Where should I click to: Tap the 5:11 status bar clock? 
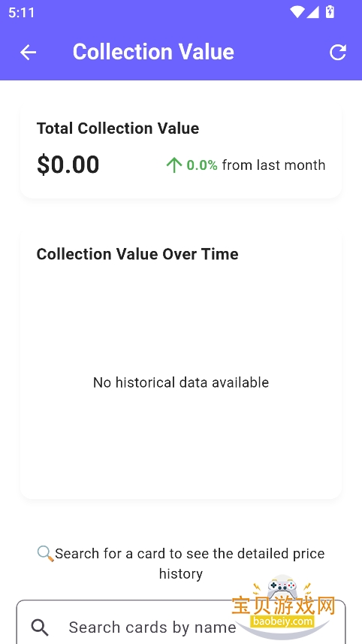(21, 12)
